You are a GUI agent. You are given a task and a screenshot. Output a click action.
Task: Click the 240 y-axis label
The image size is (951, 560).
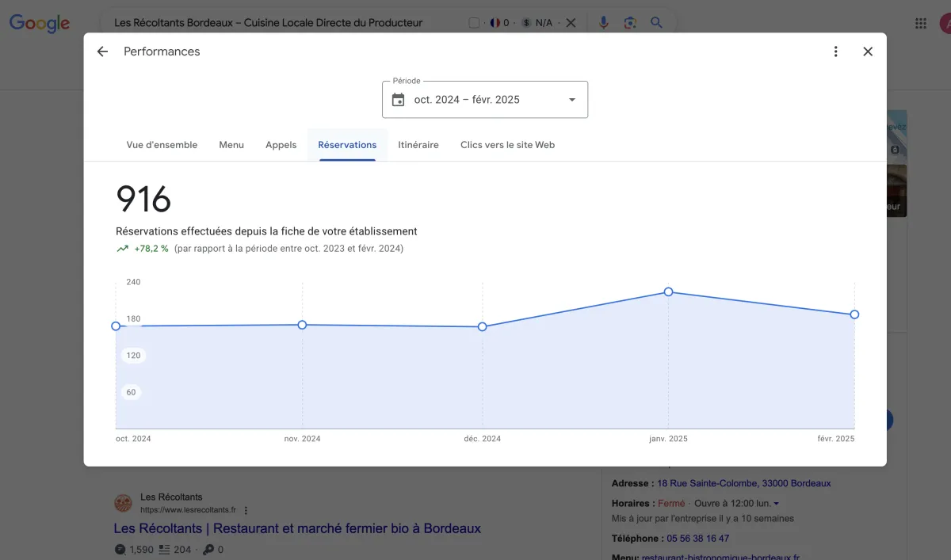click(133, 282)
